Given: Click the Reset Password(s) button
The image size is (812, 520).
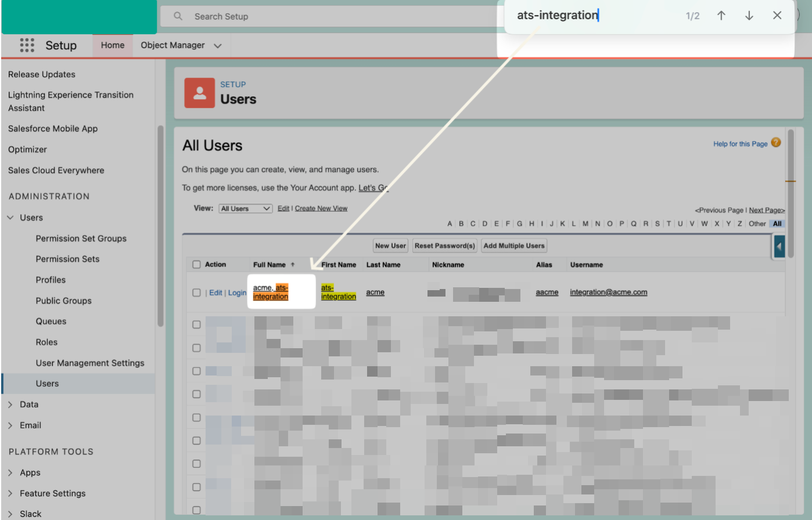Looking at the screenshot, I should [x=445, y=245].
